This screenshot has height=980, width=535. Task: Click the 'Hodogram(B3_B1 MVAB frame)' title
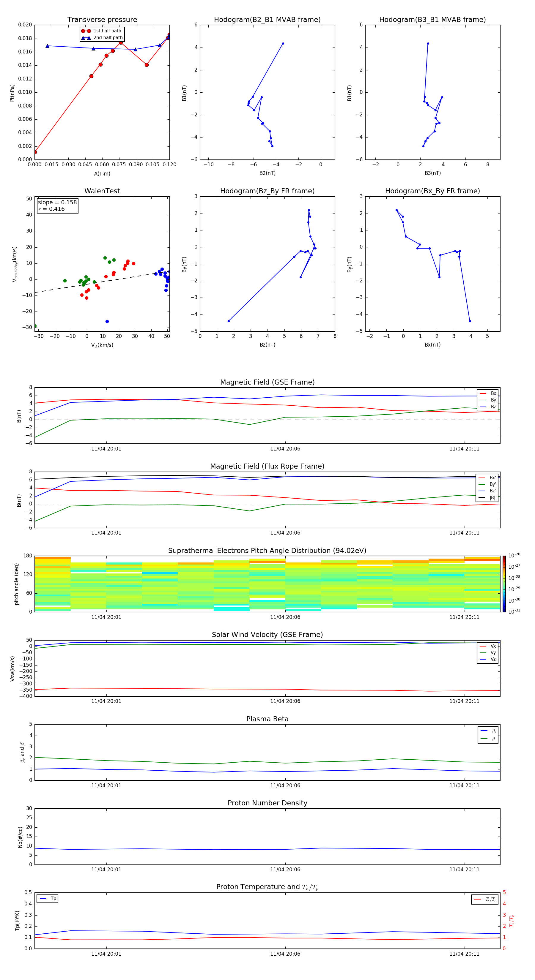click(x=432, y=20)
